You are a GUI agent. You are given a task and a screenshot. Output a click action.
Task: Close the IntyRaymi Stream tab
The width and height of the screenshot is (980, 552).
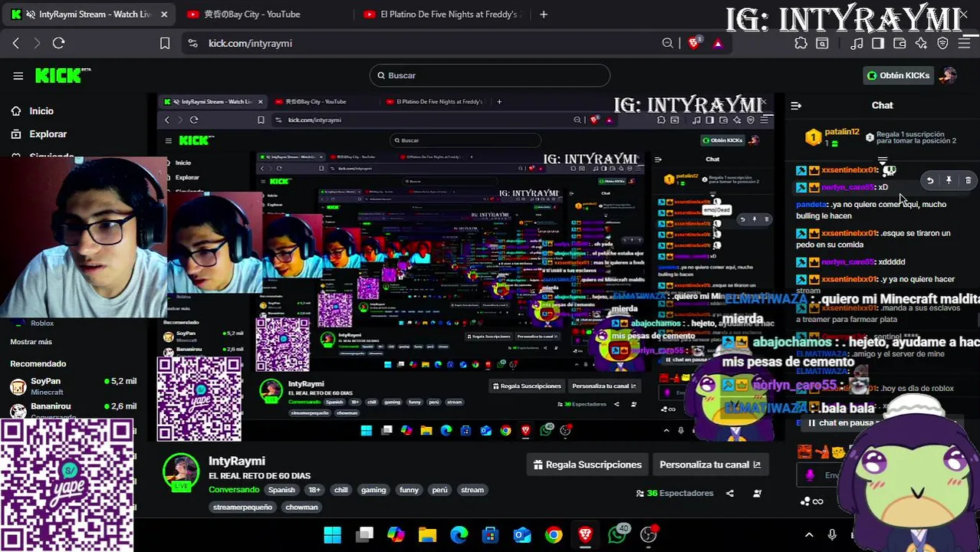point(164,14)
